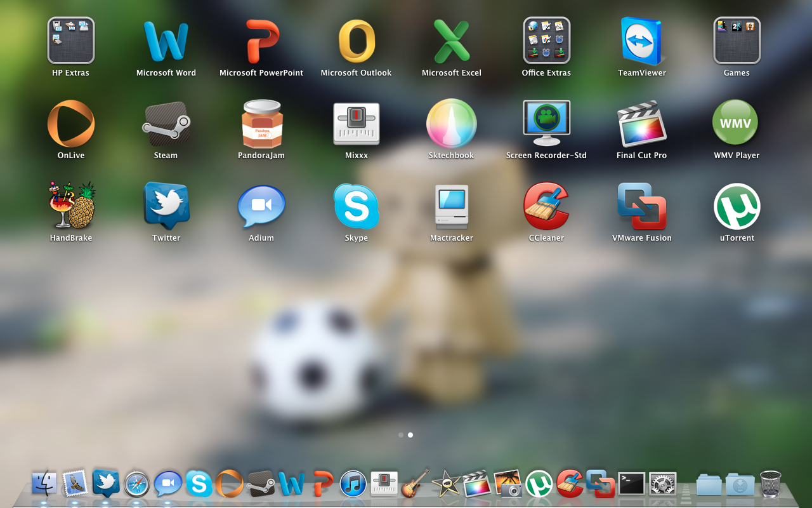
Task: Launch TeamViewer
Action: [642, 41]
